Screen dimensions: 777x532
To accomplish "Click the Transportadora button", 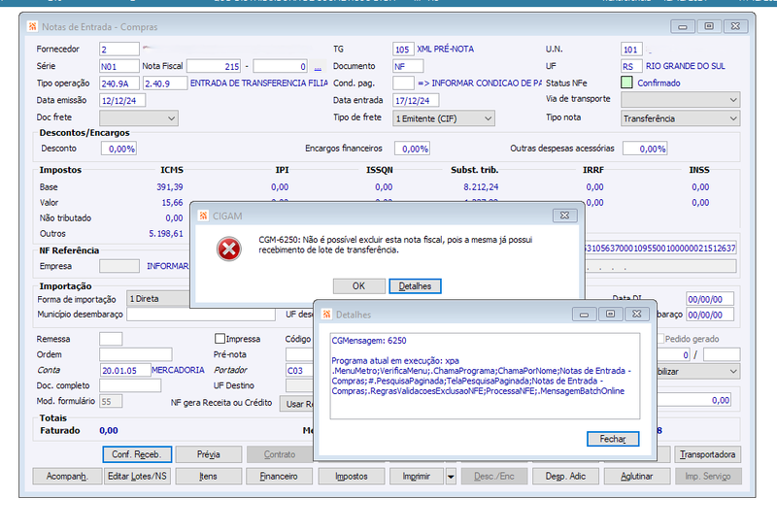I will (x=708, y=454).
